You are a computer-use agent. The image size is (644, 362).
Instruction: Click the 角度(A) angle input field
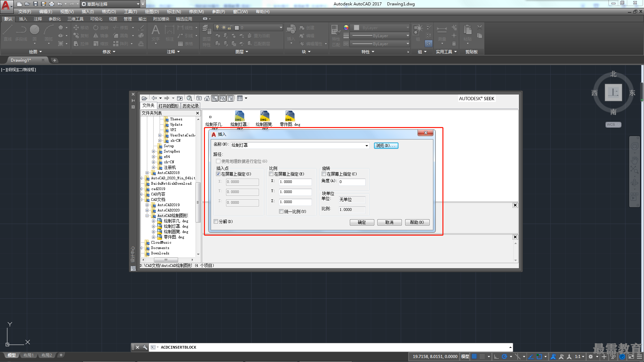pos(352,182)
